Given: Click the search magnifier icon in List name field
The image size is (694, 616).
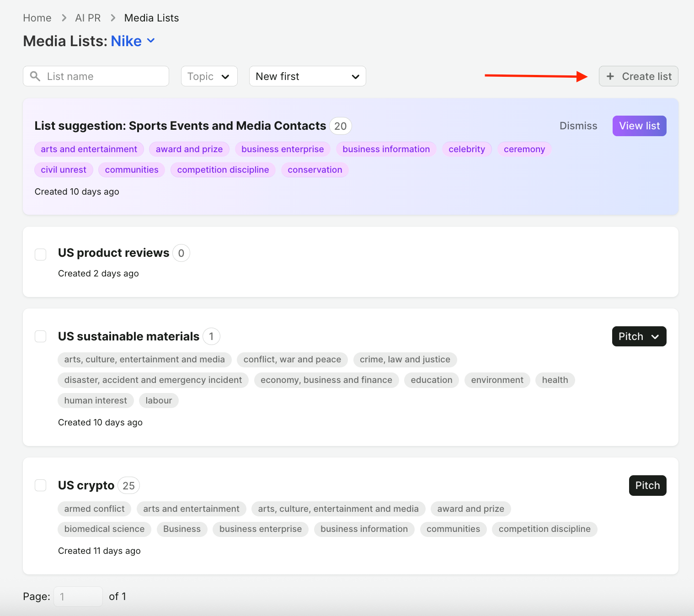Looking at the screenshot, I should tap(35, 76).
